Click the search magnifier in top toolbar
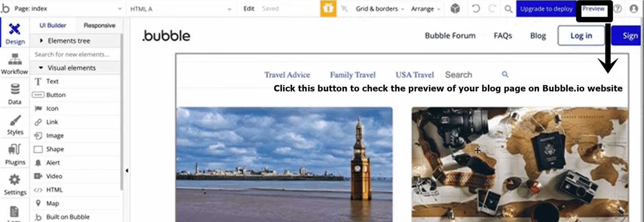The height and width of the screenshot is (222, 644). pos(508,8)
